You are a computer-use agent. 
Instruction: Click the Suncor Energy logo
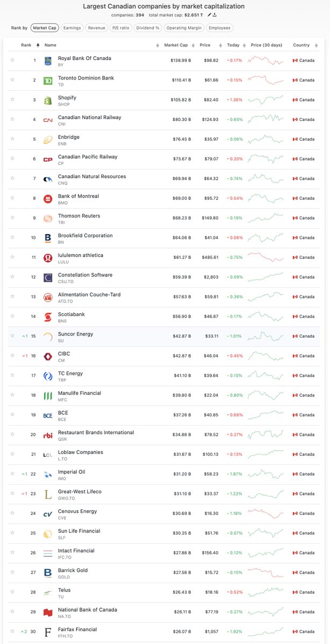click(47, 336)
